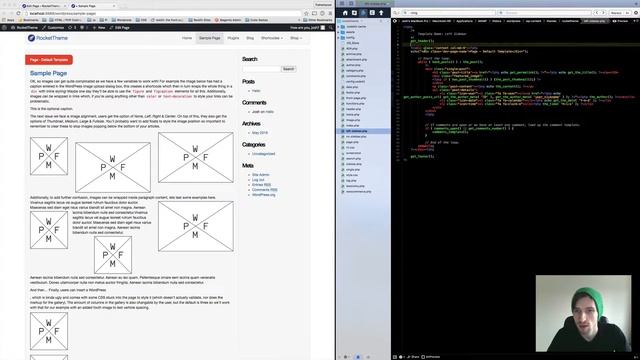Screen dimensions: 640x360
Task: Close the Sample Page browser tab
Action: (114, 6)
